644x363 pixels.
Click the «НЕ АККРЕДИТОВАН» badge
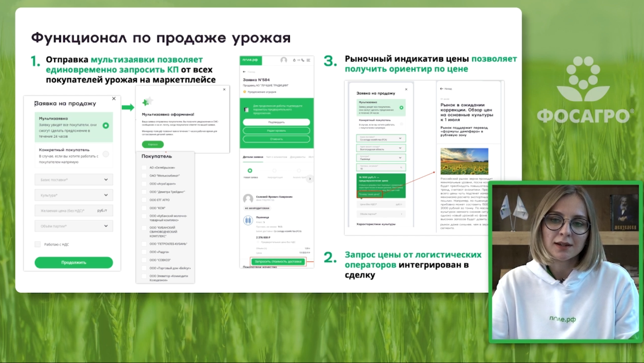tap(257, 208)
